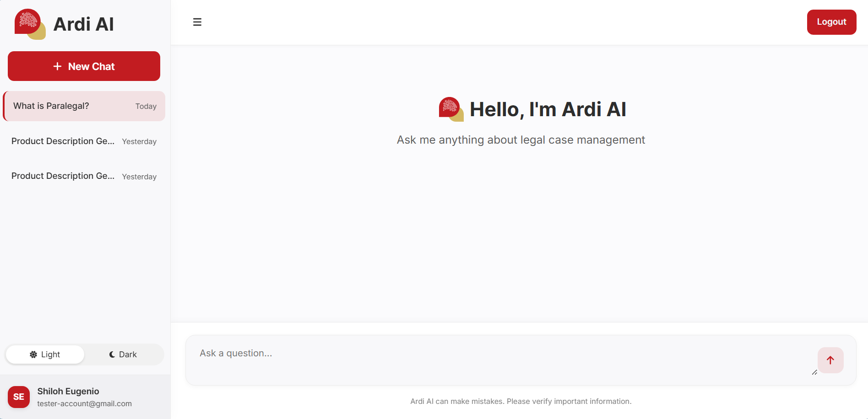The height and width of the screenshot is (419, 868).
Task: Focus the "Ask a question" input
Action: click(x=499, y=360)
